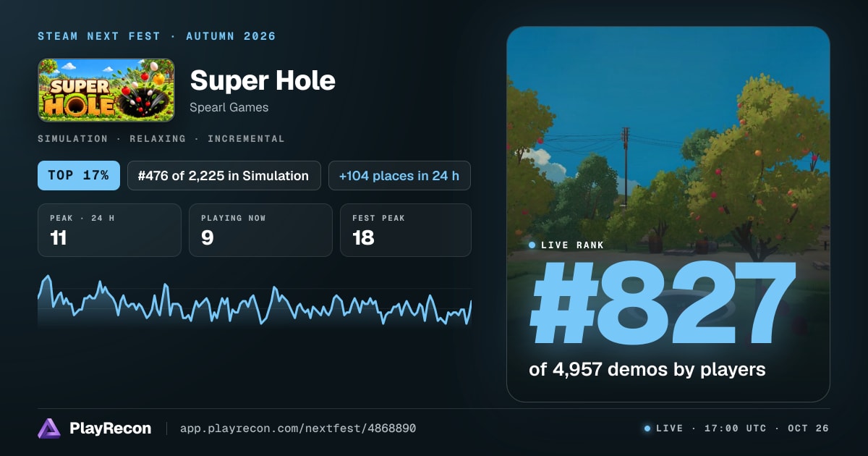Click the Super Hole game thumbnail
This screenshot has height=456, width=868.
coord(106,90)
